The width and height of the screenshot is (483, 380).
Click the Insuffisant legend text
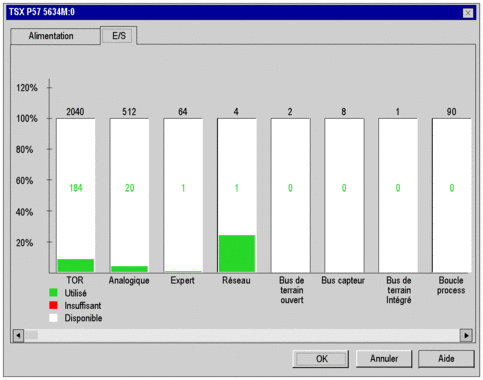point(83,305)
